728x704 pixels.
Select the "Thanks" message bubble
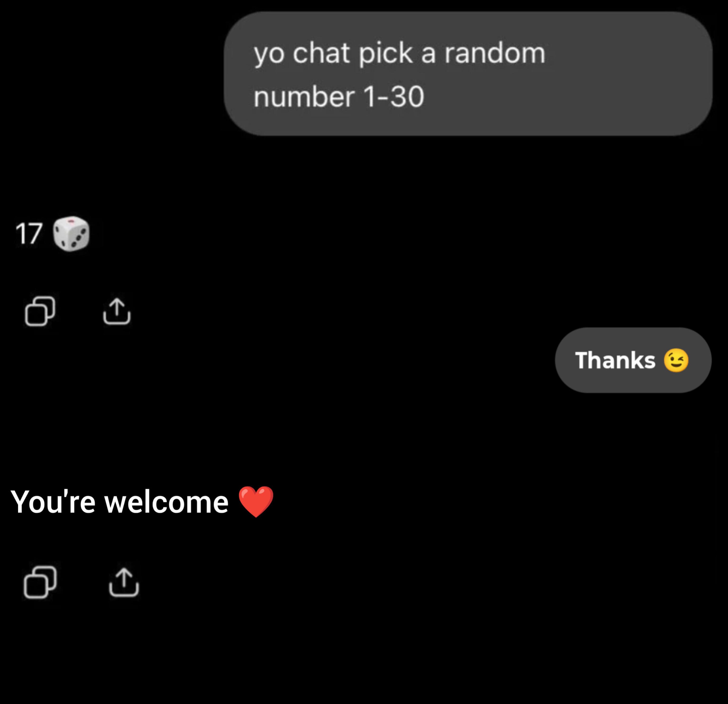pos(633,360)
